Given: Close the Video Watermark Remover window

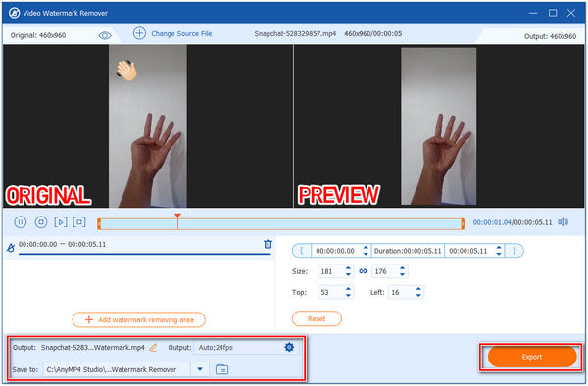Looking at the screenshot, I should (571, 13).
